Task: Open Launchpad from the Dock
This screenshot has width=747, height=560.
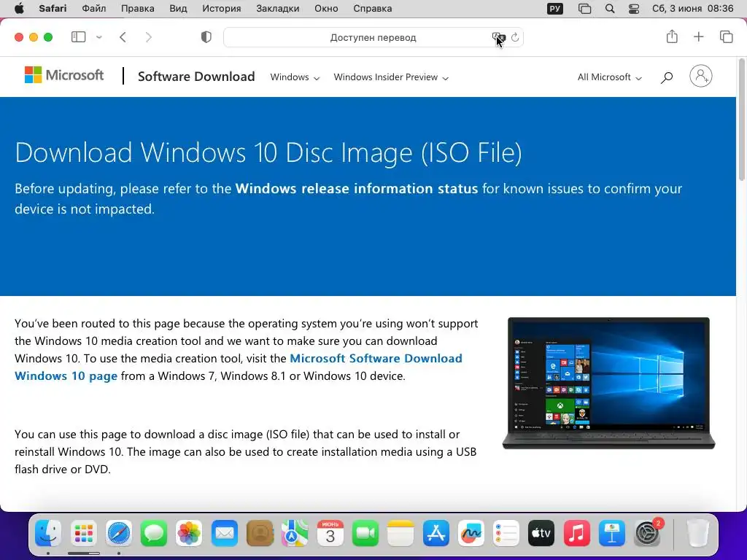Action: (x=83, y=533)
